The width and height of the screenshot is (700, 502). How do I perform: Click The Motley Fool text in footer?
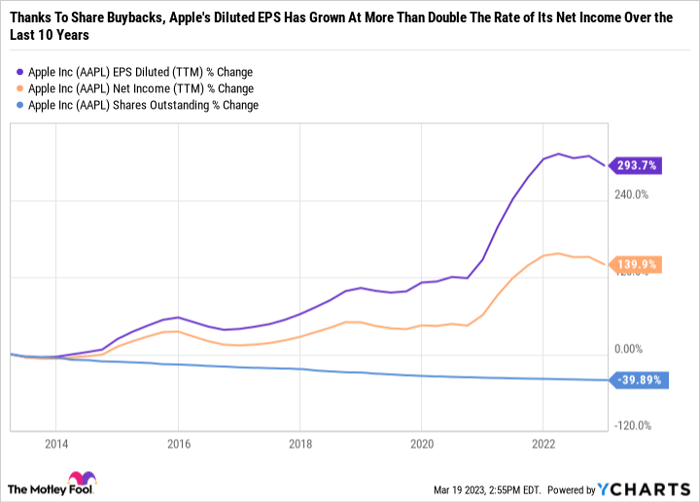coord(50,489)
